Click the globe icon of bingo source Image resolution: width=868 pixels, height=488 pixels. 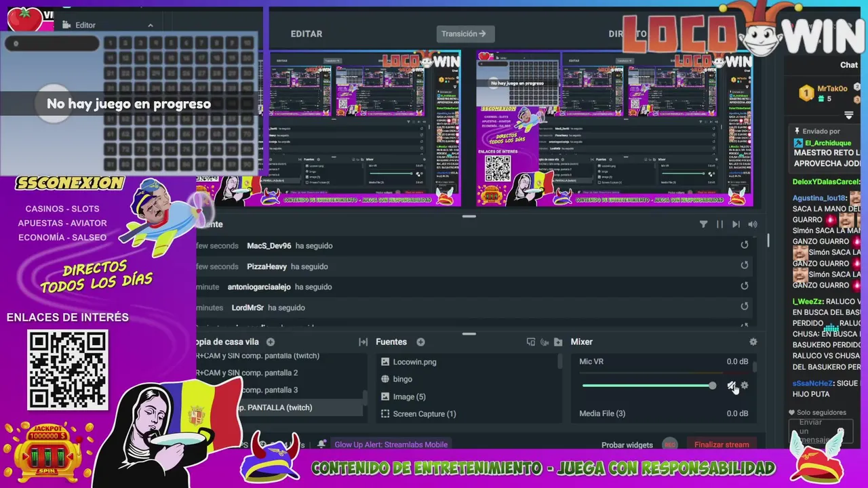pos(385,379)
